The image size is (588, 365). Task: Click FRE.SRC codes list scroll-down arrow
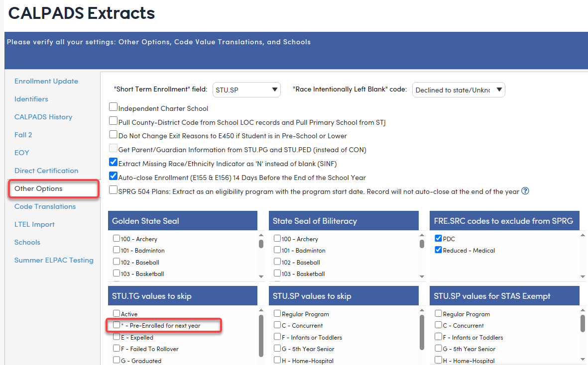click(583, 276)
